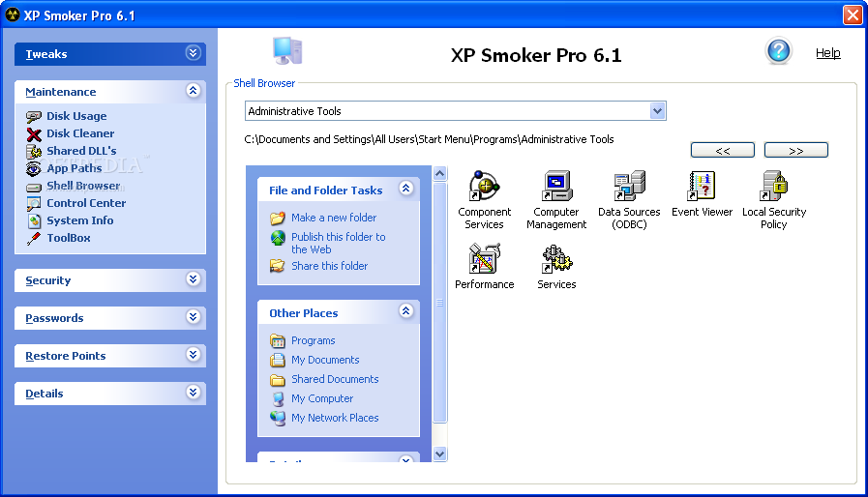This screenshot has width=868, height=497.
Task: Click the My Computer icon in Other Places
Action: [x=278, y=399]
